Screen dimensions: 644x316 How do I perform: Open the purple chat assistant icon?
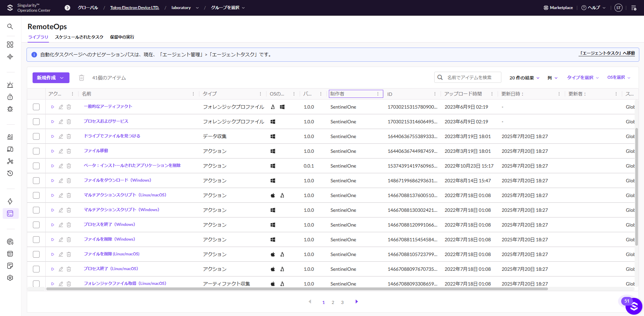click(634, 306)
